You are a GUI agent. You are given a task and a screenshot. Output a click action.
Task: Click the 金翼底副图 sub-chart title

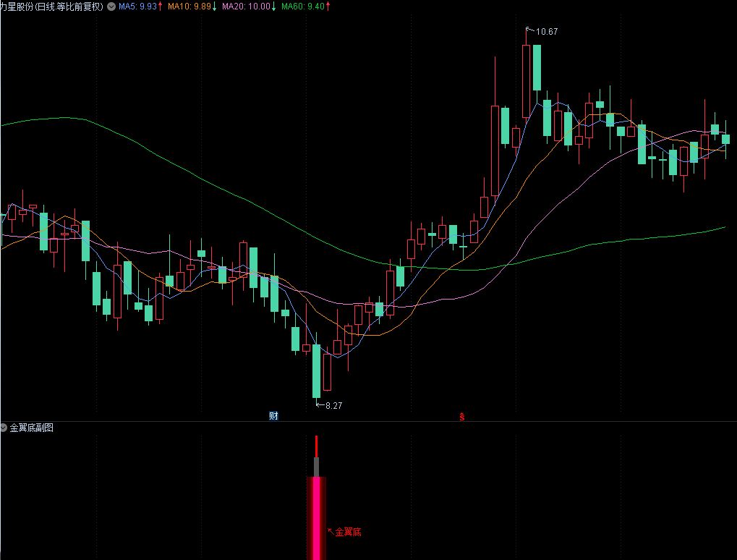31,428
